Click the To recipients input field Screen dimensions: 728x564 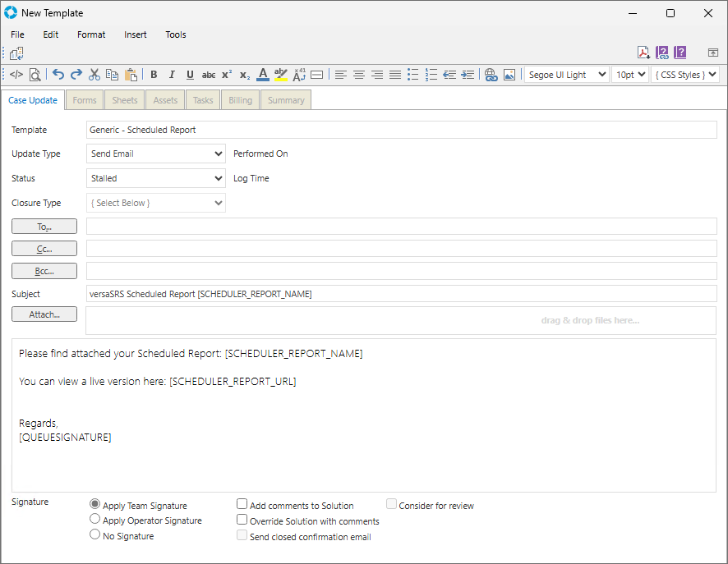(402, 227)
